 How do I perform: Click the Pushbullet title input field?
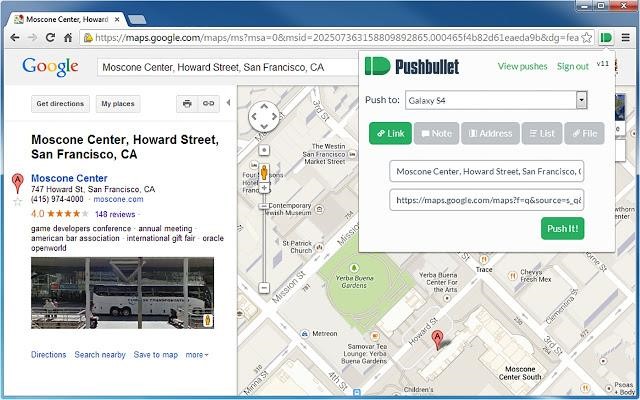coord(487,171)
